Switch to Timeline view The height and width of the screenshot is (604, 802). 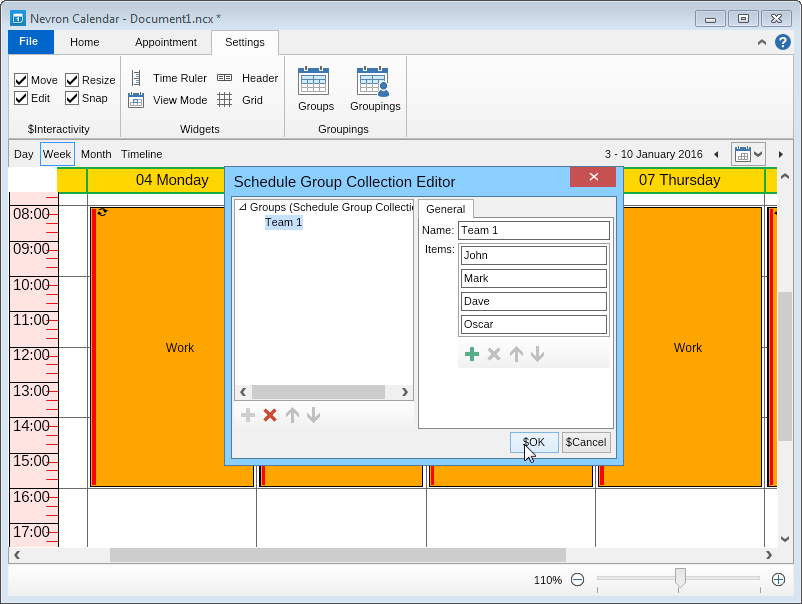tap(142, 154)
